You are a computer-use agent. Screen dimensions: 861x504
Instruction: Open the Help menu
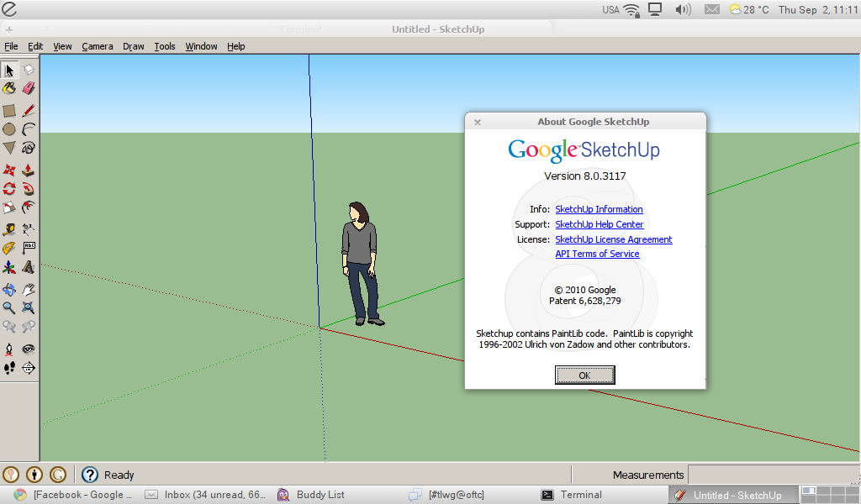tap(236, 46)
